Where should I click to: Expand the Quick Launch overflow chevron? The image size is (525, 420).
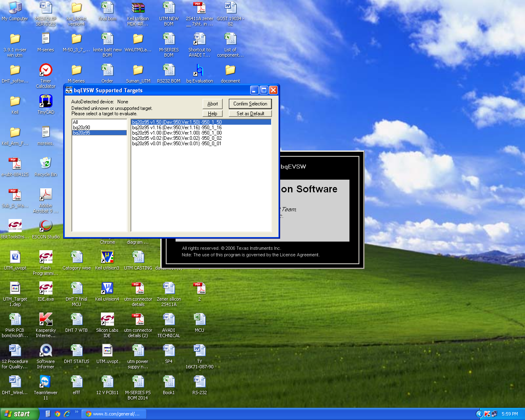(77, 412)
